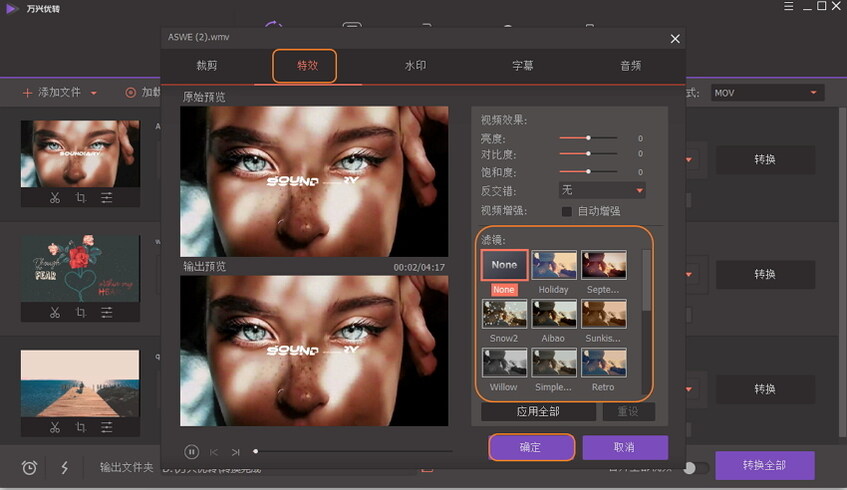Select the Snow2 filter thumbnail
The height and width of the screenshot is (490, 847).
505,314
